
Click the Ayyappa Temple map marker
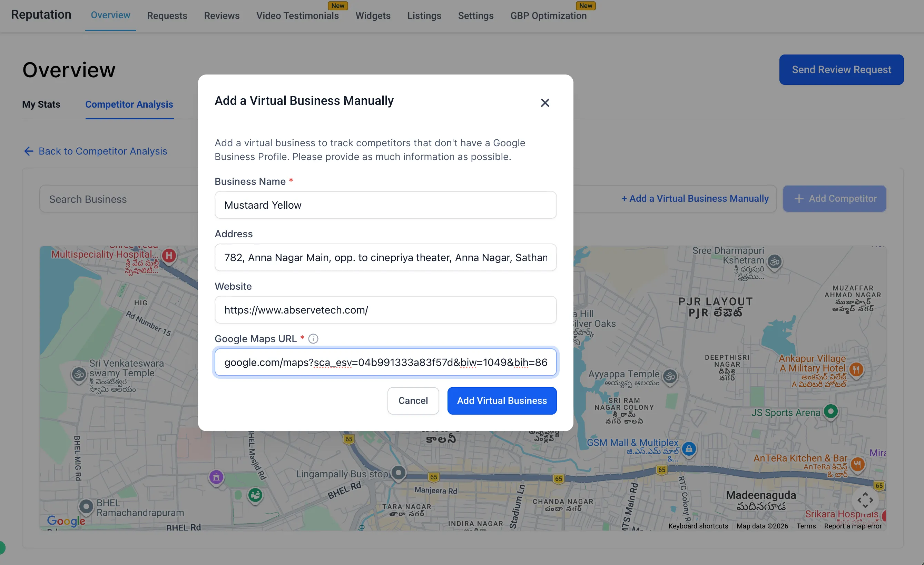click(670, 376)
